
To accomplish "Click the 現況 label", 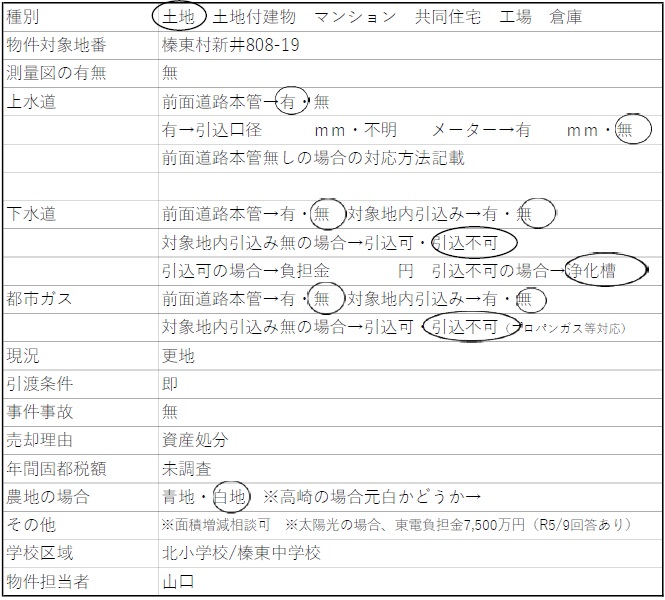I will pyautogui.click(x=22, y=356).
